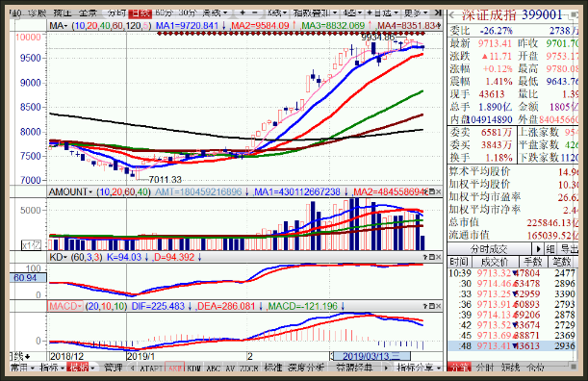Click the 细 detail button

(x=550, y=249)
